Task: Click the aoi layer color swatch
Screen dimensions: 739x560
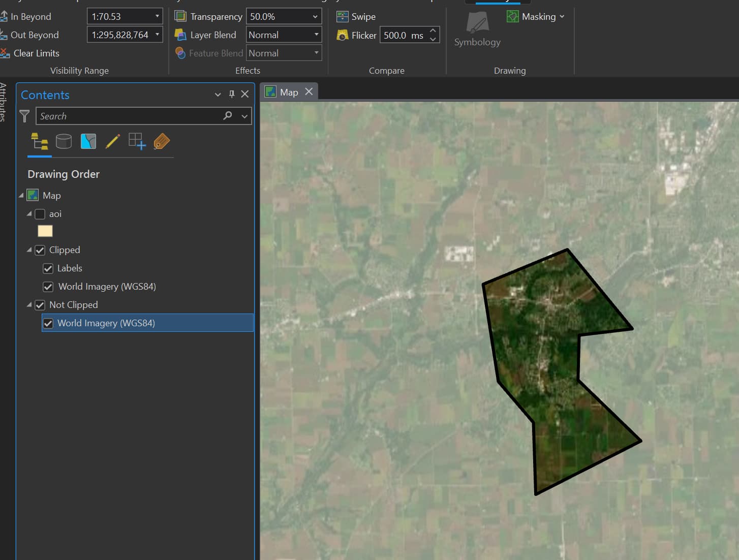Action: click(45, 231)
